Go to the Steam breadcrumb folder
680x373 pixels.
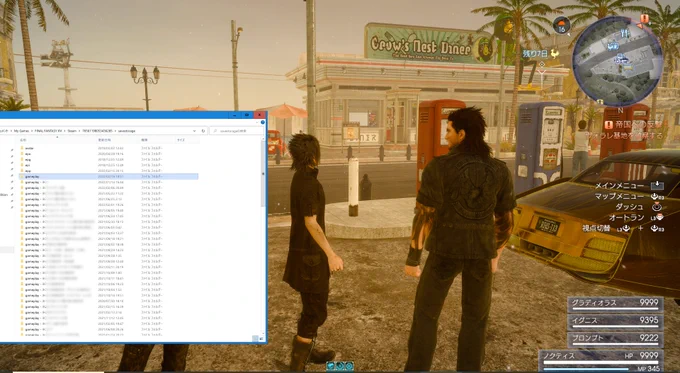tap(72, 131)
